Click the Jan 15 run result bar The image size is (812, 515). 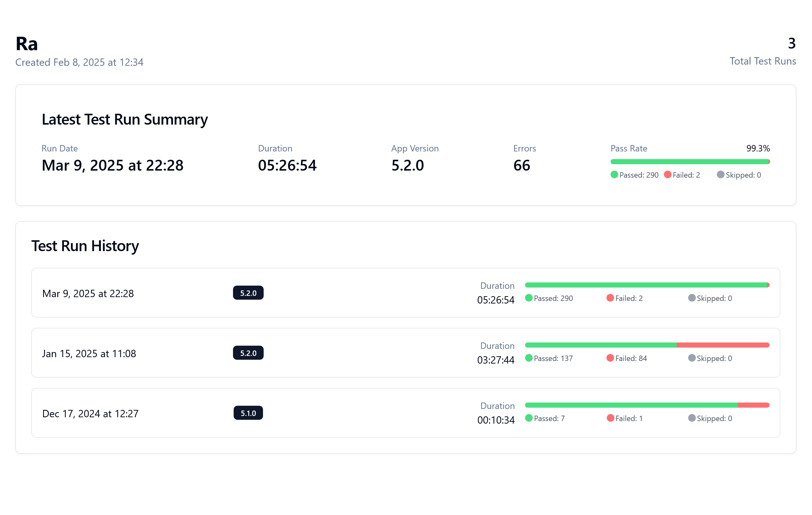coord(647,345)
